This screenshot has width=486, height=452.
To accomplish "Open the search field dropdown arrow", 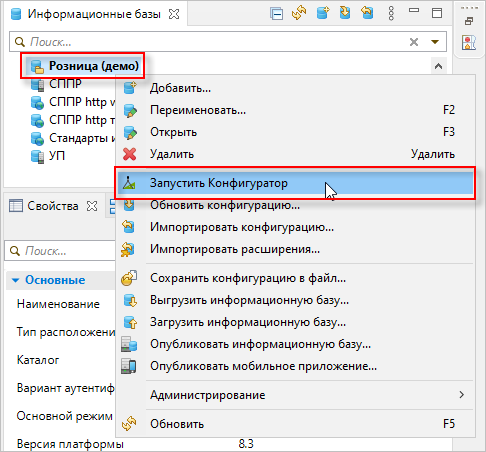I will click(435, 42).
